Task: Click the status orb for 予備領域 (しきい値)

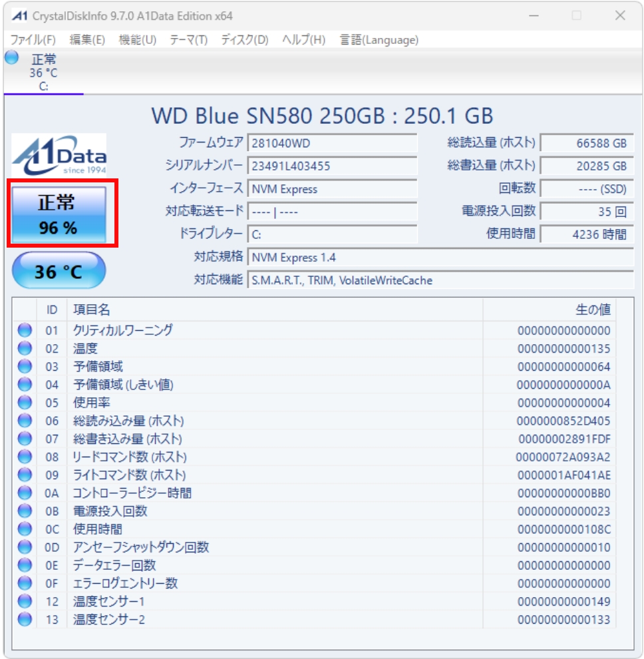Action: pyautogui.click(x=25, y=384)
